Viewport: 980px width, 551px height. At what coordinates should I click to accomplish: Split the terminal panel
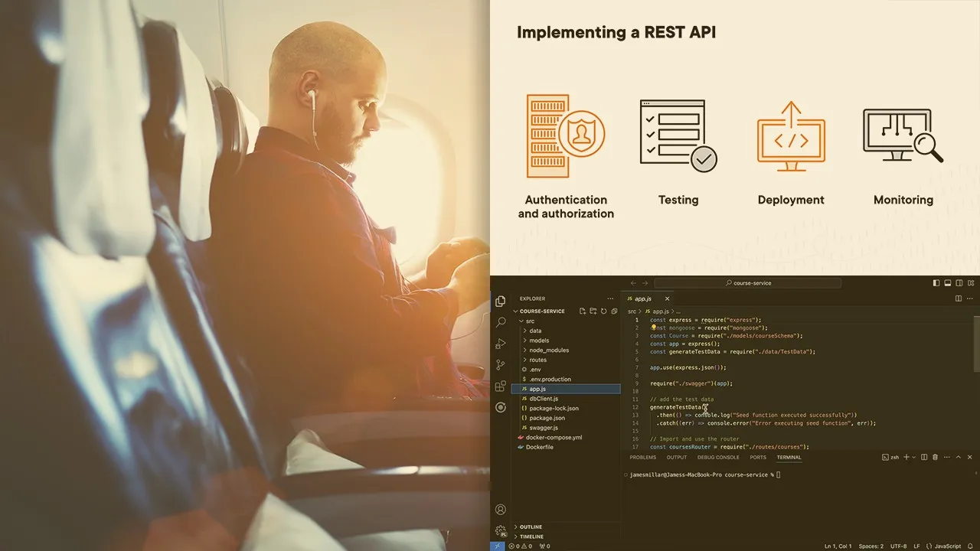(x=924, y=457)
